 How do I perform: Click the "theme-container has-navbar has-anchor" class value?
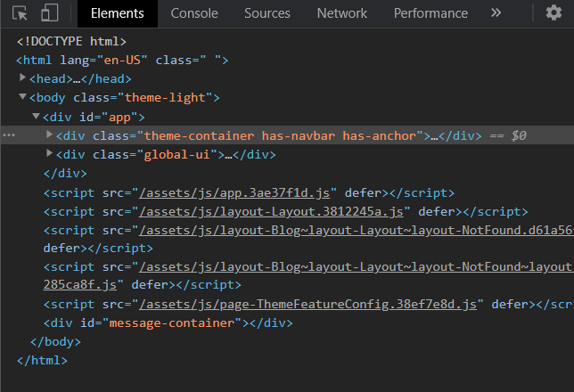point(280,135)
